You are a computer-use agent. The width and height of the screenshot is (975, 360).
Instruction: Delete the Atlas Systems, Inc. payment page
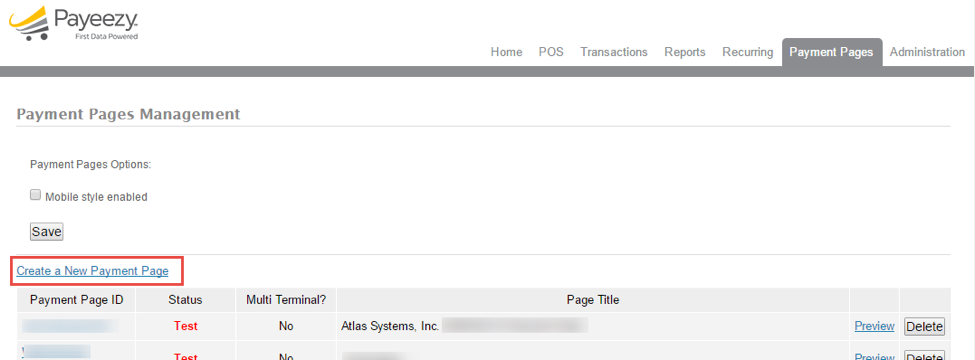point(924,326)
